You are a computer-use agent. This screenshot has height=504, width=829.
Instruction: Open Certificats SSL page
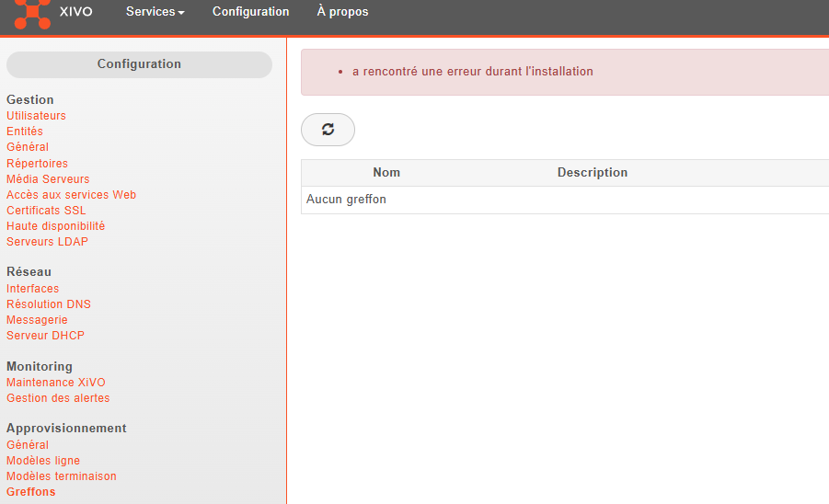tap(46, 211)
